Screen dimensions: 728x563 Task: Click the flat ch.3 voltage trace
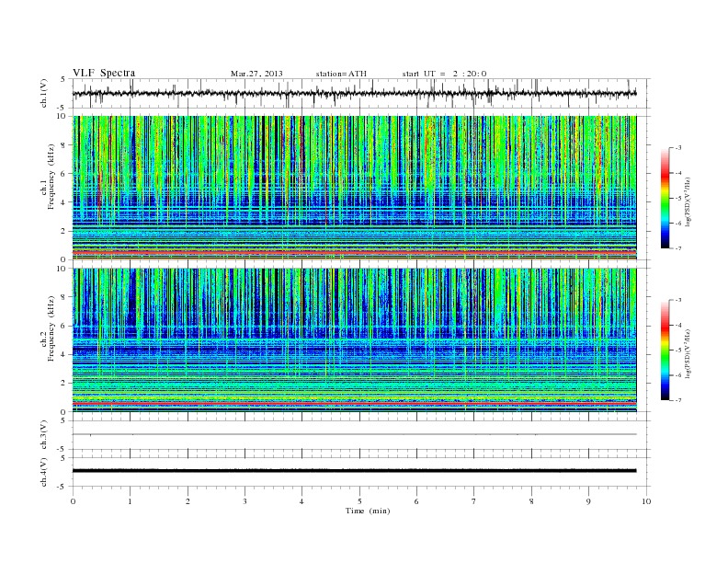coord(354,434)
